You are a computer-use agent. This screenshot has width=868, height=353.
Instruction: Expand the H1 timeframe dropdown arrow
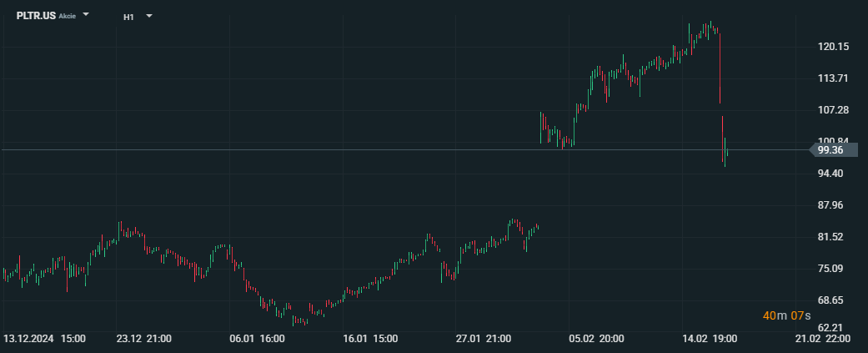click(x=148, y=16)
